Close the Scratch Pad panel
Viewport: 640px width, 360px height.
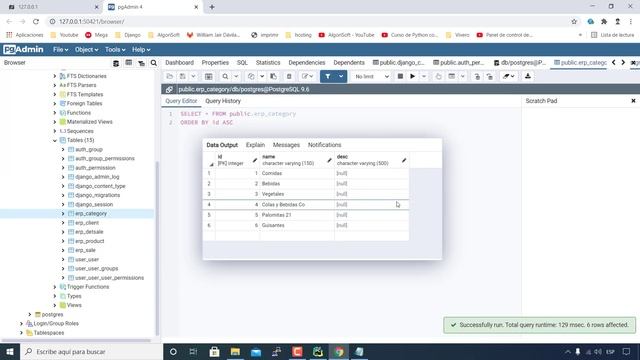[633, 101]
